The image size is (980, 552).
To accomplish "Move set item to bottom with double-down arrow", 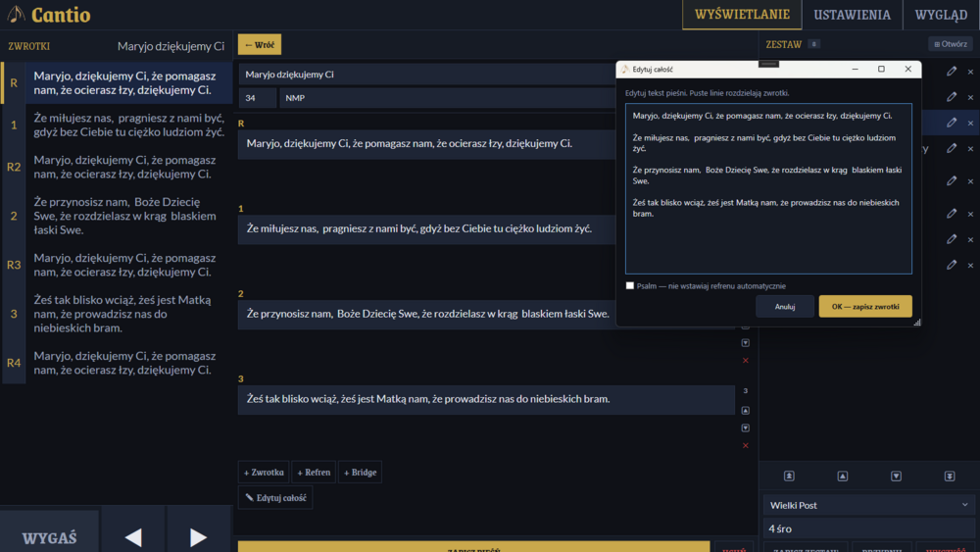I will [949, 476].
